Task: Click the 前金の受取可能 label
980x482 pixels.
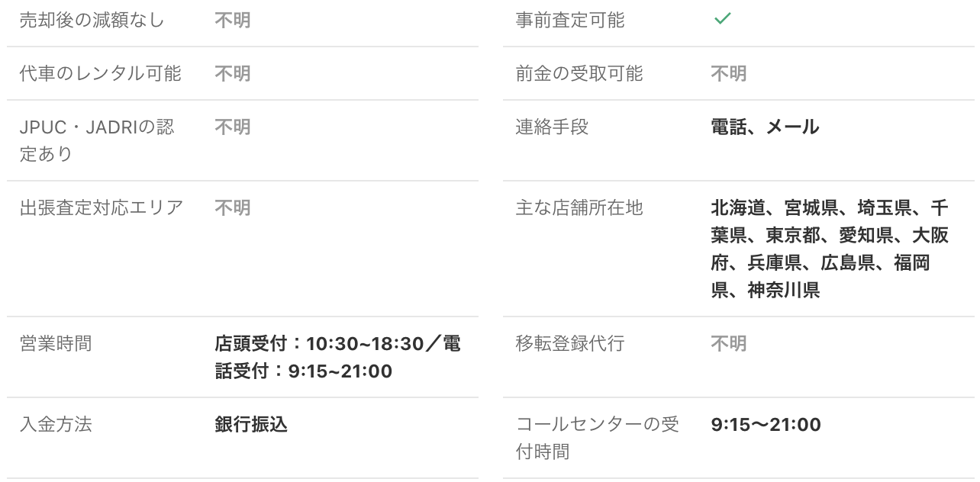Action: tap(579, 74)
